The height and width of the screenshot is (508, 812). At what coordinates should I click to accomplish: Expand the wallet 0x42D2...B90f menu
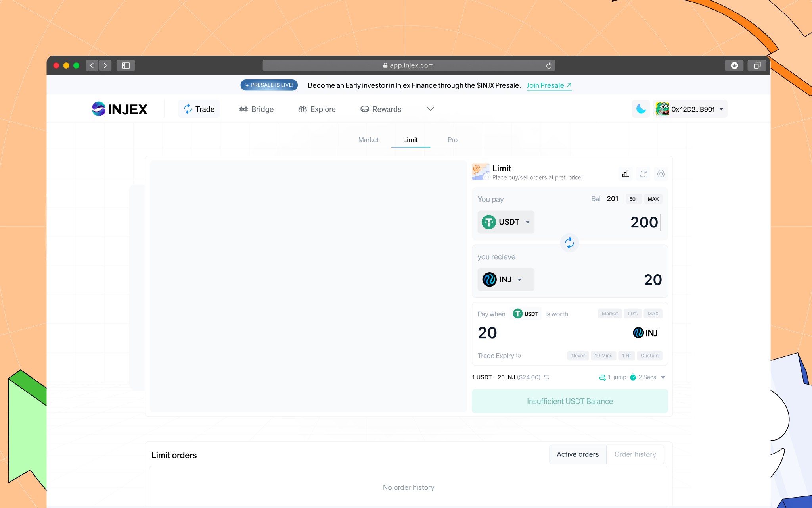pos(690,109)
